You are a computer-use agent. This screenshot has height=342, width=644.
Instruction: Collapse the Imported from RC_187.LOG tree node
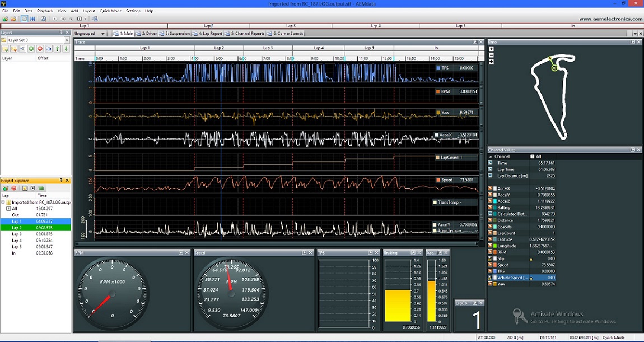3,202
